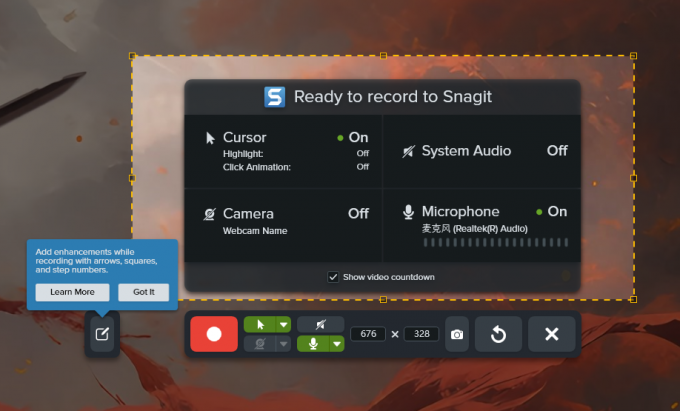680x411 pixels.
Task: Toggle cursor capture green button
Action: [260, 325]
